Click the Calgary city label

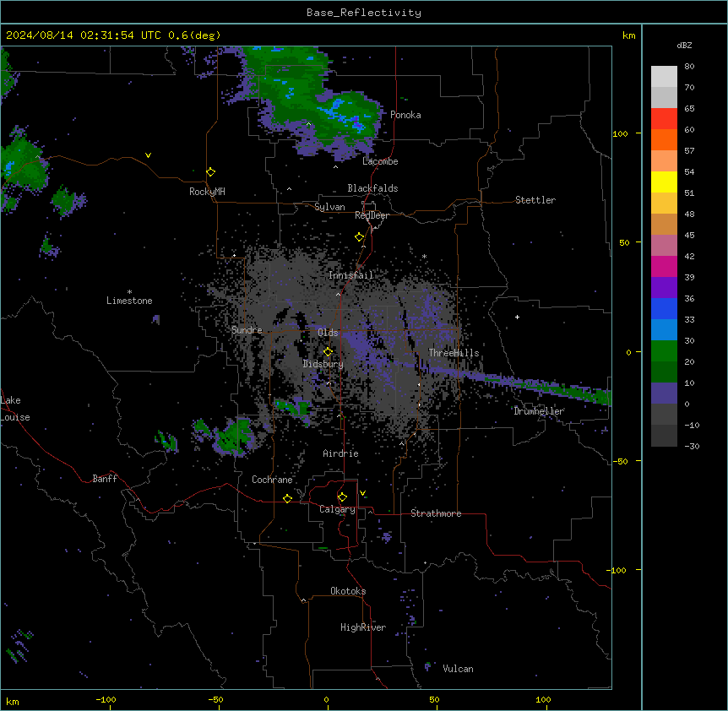(338, 509)
